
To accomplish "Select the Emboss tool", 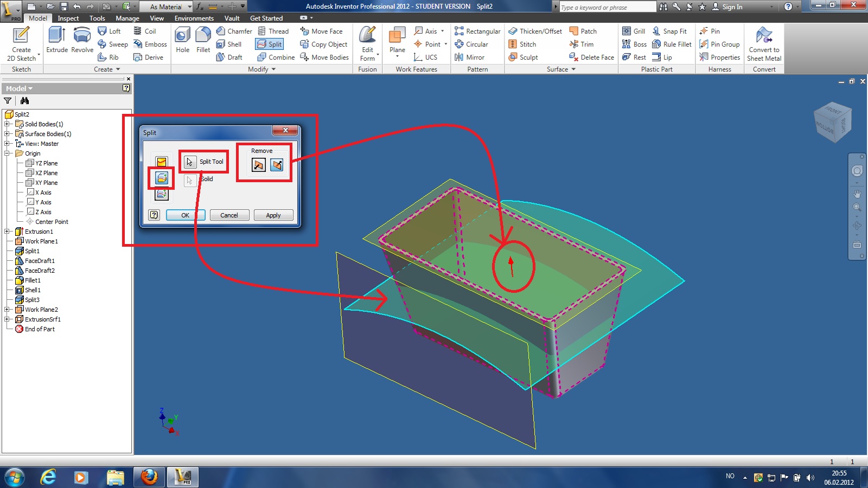I will click(x=150, y=44).
